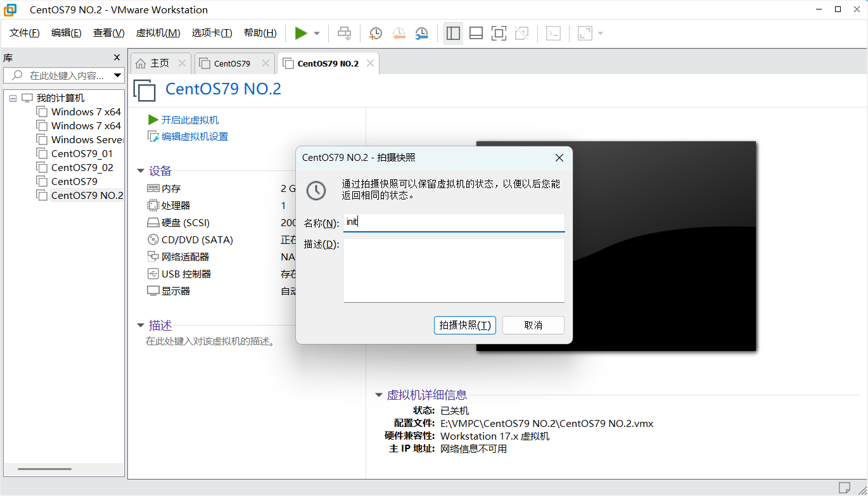Click the 内存 device icon
Image resolution: width=868 pixels, height=496 pixels.
point(153,189)
